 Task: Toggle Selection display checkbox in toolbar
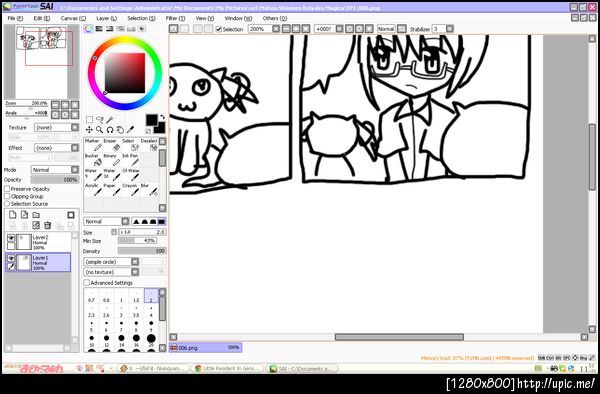click(218, 29)
